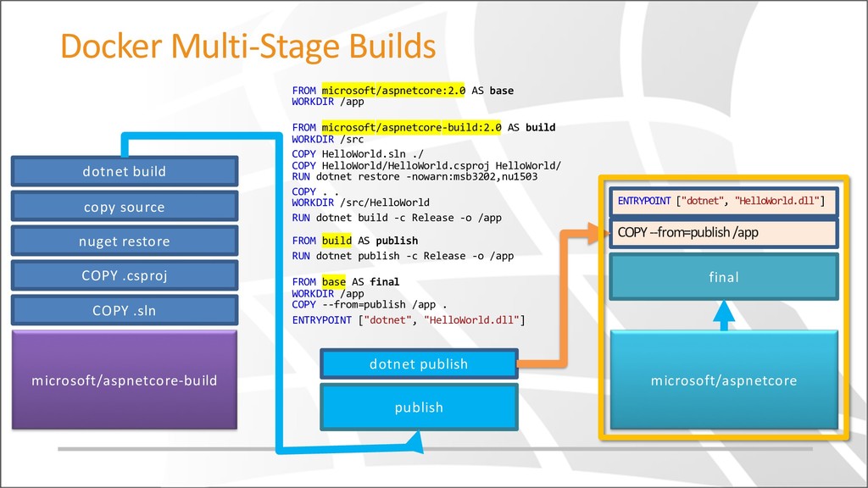Click the ENTRYPOINT box in final image

(x=724, y=201)
